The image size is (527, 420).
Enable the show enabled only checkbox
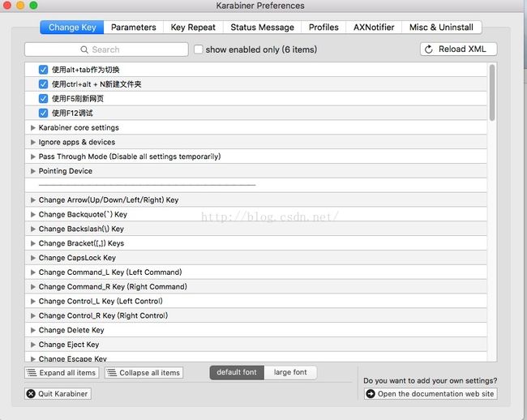199,49
